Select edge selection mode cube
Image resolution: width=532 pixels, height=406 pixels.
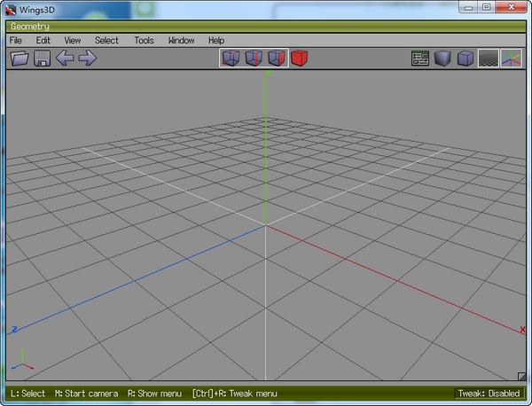coord(254,59)
